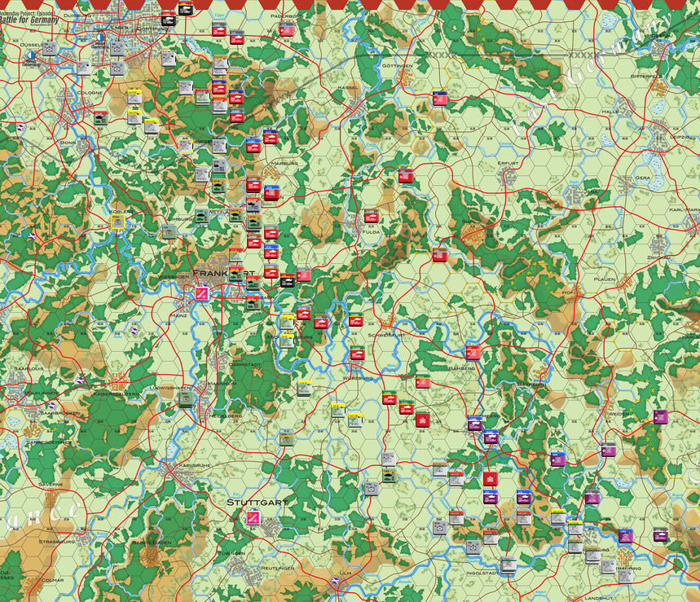Click the MARBURG city label
The height and width of the screenshot is (602, 700).
pos(284,163)
